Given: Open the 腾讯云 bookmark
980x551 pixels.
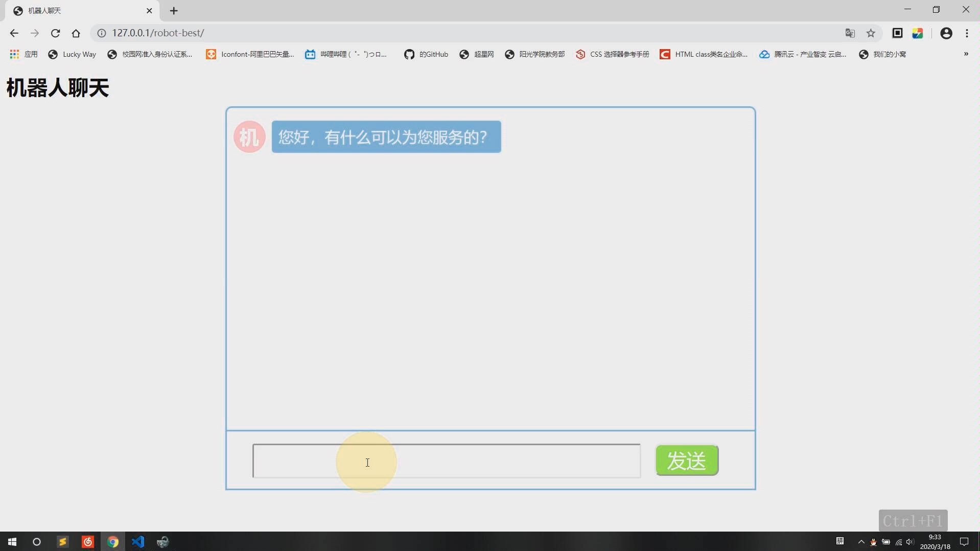Looking at the screenshot, I should click(x=803, y=54).
